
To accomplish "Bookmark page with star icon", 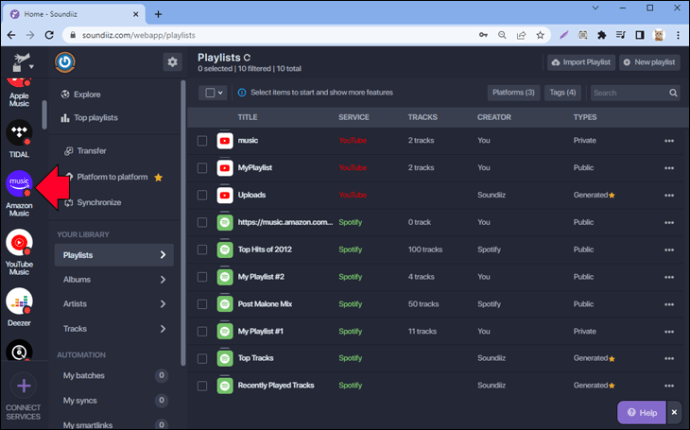I will (x=540, y=35).
